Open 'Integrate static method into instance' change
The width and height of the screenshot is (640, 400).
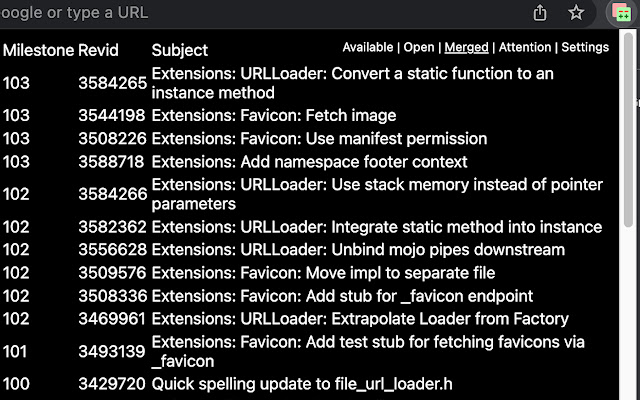376,227
